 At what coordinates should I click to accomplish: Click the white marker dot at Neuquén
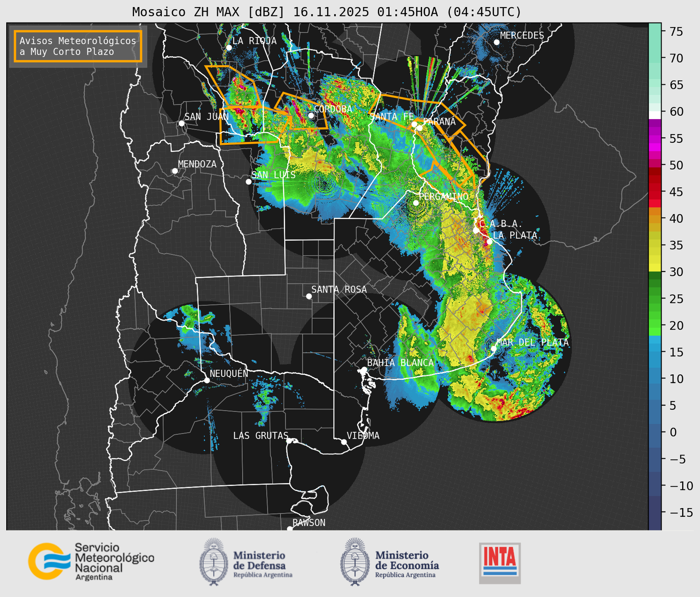[x=207, y=380]
